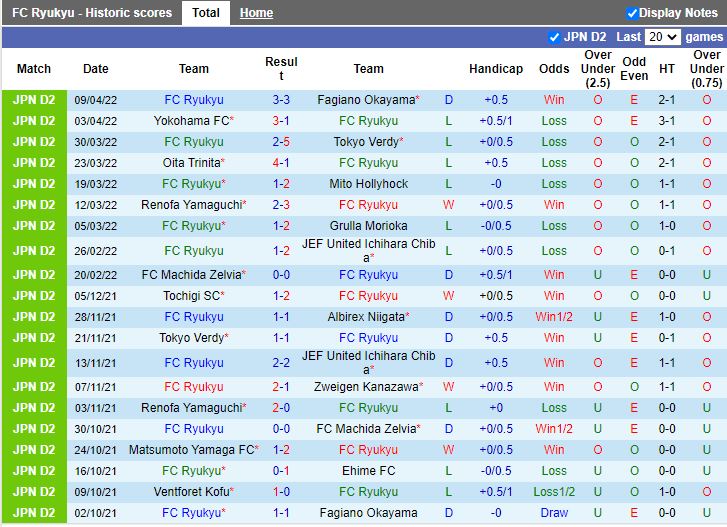Screen dimensions: 727x527
Task: Click Win1/2 odds in Albirex Niigata row
Action: coord(554,317)
